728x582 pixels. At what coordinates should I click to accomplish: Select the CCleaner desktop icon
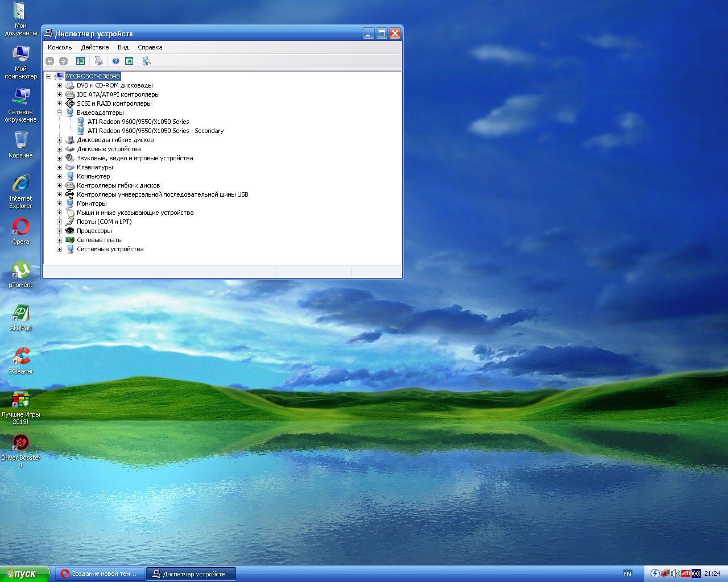[x=21, y=357]
